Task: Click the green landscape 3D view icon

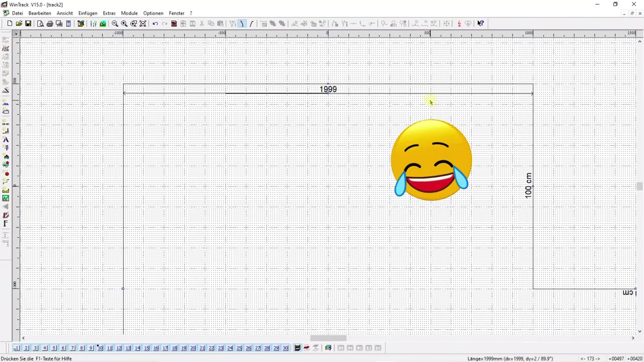Action: pos(103,24)
